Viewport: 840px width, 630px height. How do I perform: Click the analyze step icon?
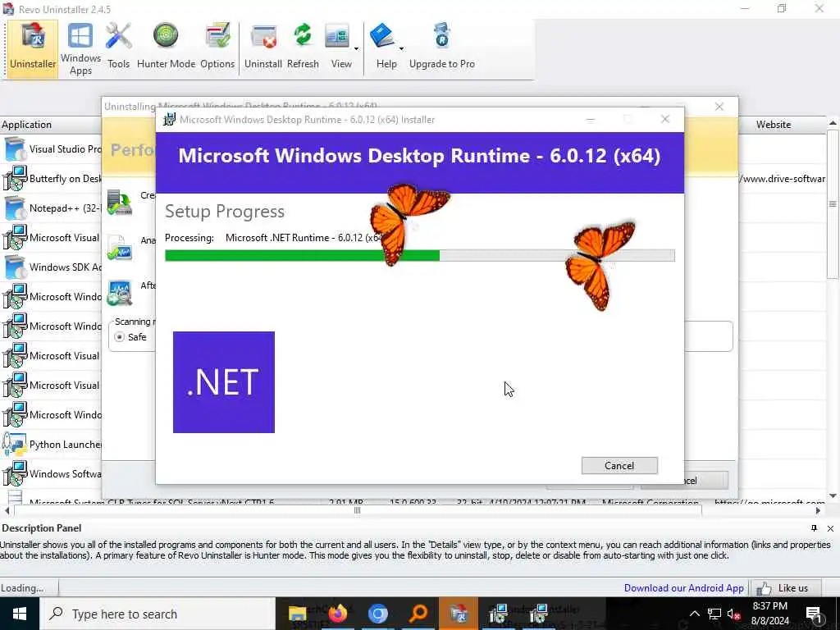[119, 248]
